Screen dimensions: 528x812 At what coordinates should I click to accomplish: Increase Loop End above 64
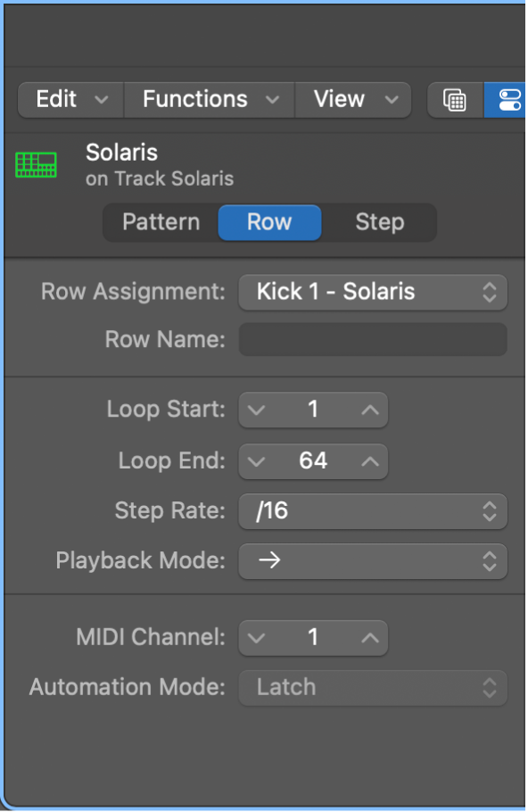(368, 461)
